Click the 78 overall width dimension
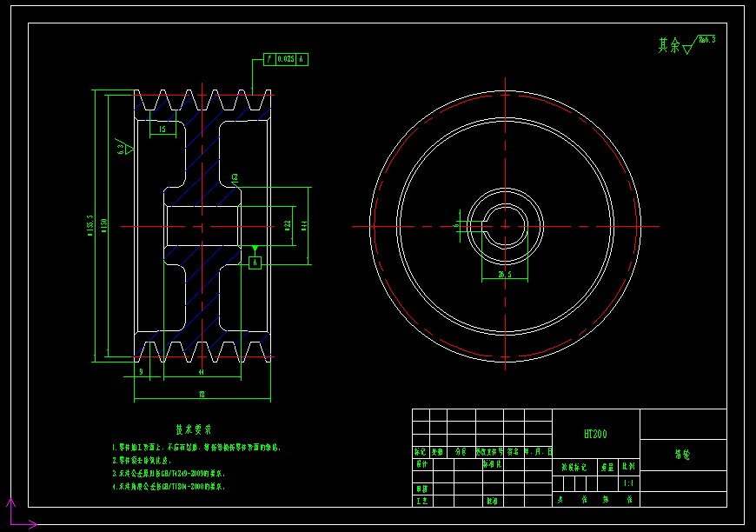Viewport: 756px width, 532px height. 202,395
